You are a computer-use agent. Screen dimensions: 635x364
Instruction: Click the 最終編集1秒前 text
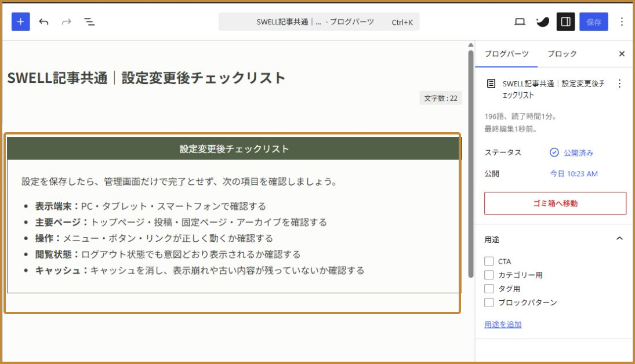tap(511, 129)
